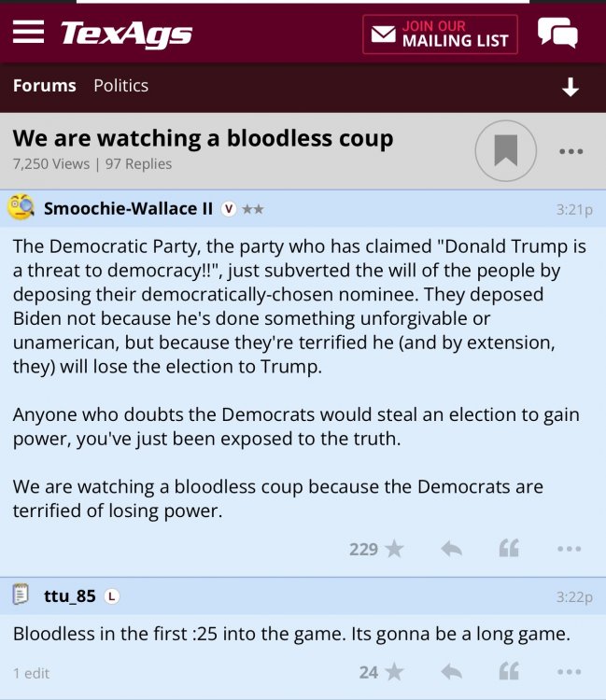Open the hamburger navigation menu

(x=28, y=33)
